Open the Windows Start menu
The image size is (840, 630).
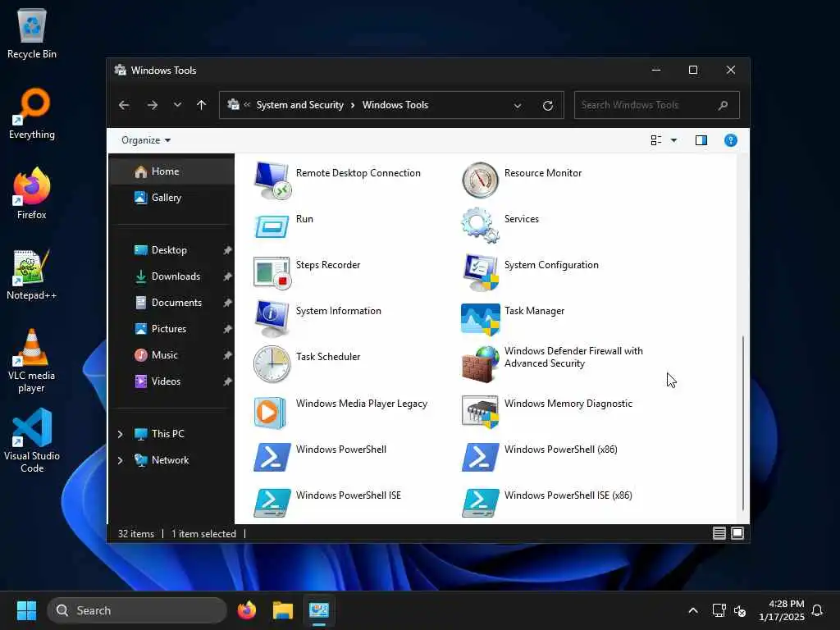coord(26,610)
